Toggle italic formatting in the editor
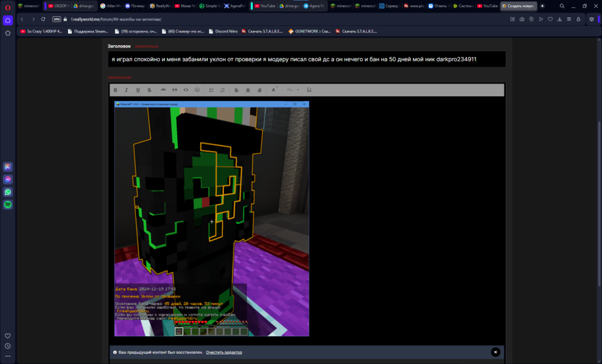602x364 pixels. coord(126,90)
